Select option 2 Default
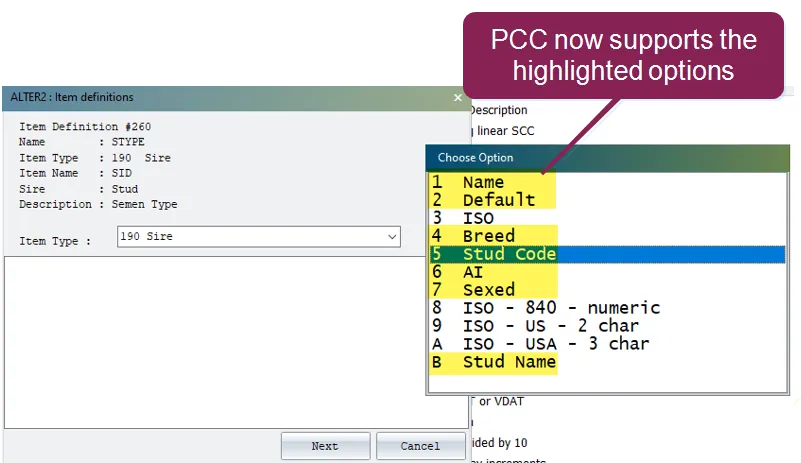801x463 pixels. [x=607, y=200]
